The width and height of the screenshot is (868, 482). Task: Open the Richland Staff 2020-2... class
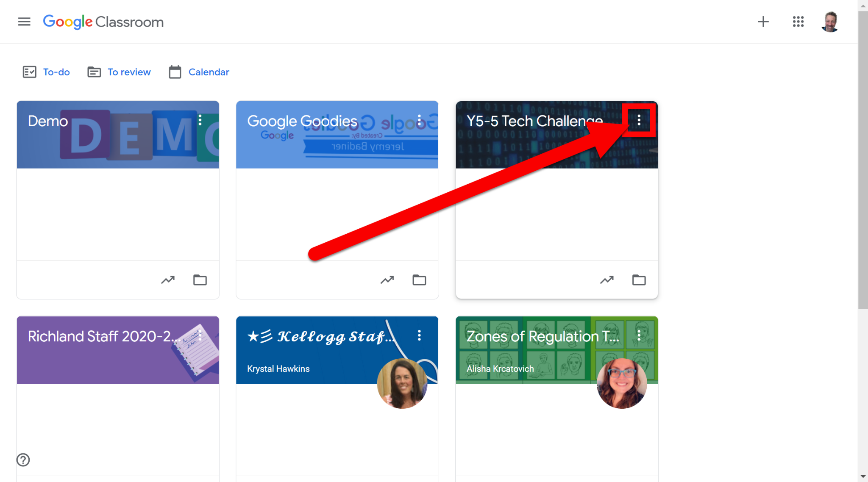100,336
